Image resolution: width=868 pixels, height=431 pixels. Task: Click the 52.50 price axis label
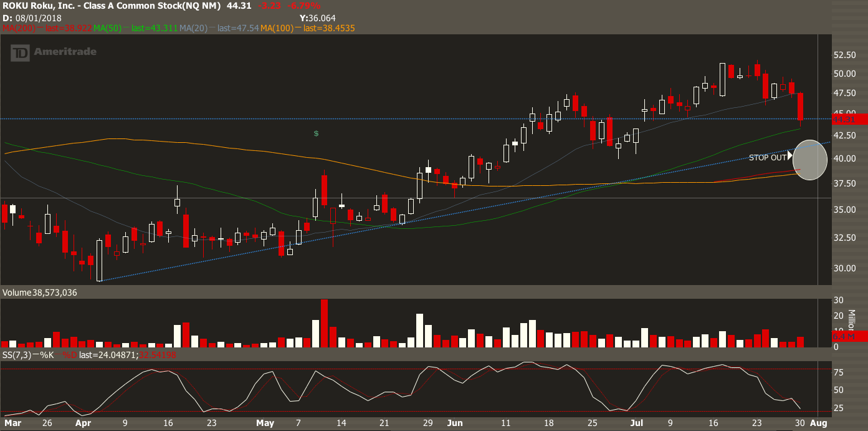click(x=846, y=55)
